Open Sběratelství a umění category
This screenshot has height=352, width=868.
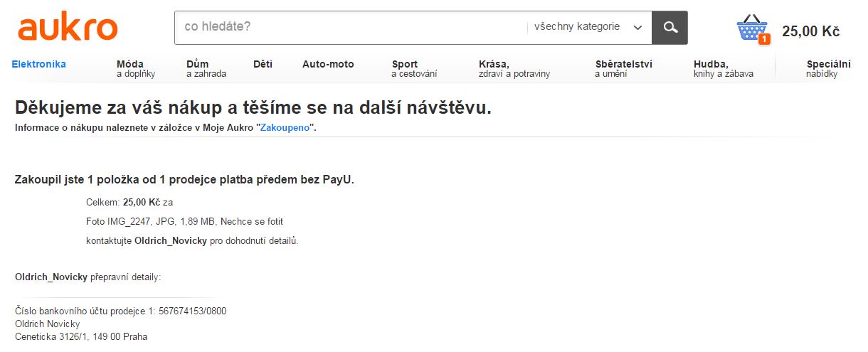click(624, 68)
